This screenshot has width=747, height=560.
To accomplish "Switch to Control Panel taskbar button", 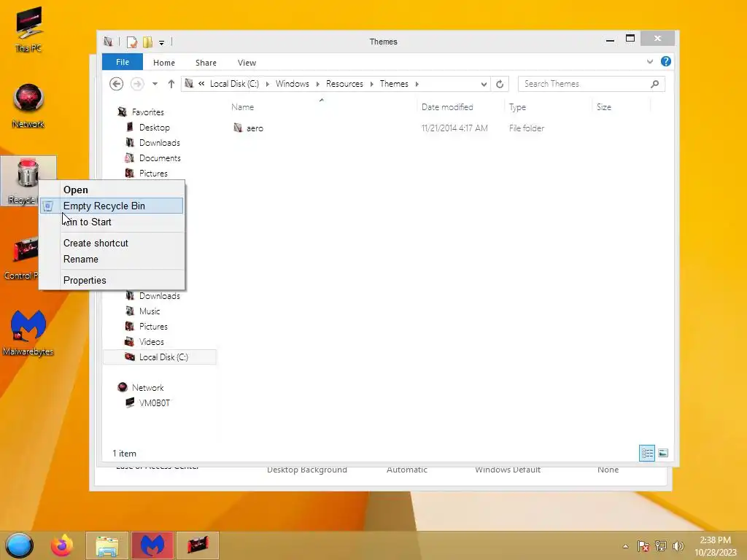I will click(x=198, y=545).
